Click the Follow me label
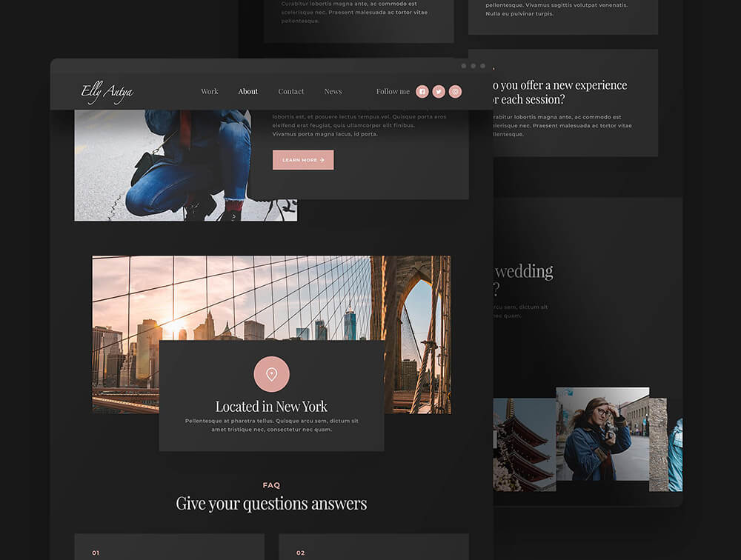The width and height of the screenshot is (741, 560). point(393,92)
